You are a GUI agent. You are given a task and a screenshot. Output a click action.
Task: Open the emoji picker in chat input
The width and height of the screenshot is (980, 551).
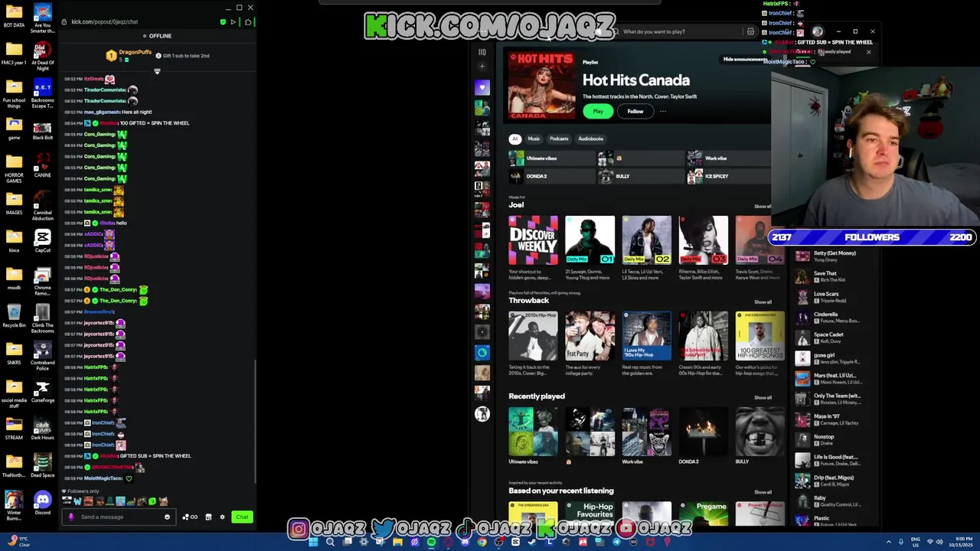pyautogui.click(x=167, y=517)
